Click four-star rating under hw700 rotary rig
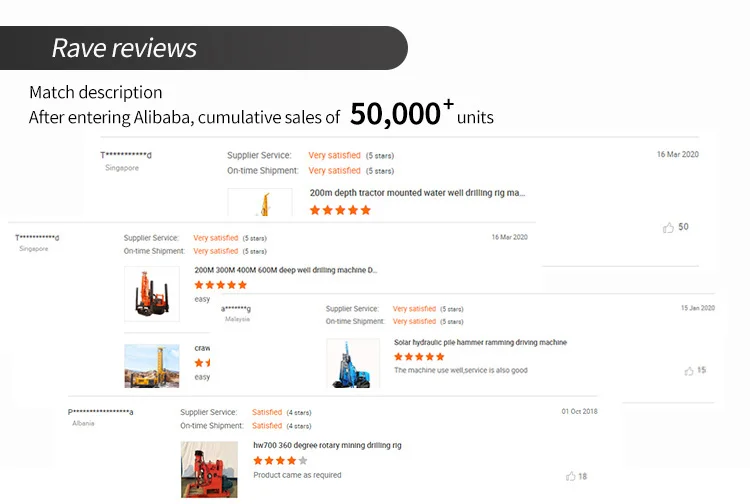The image size is (750, 504). pyautogui.click(x=280, y=461)
